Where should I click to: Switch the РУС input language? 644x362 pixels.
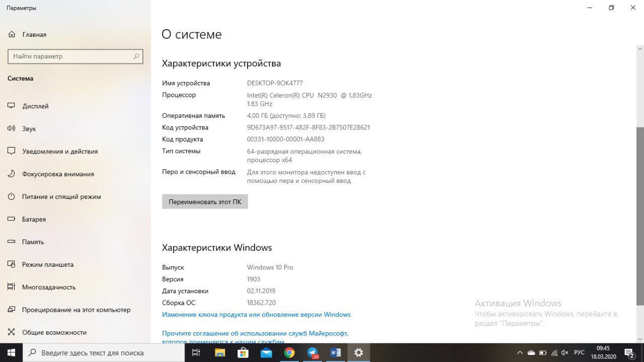[579, 352]
